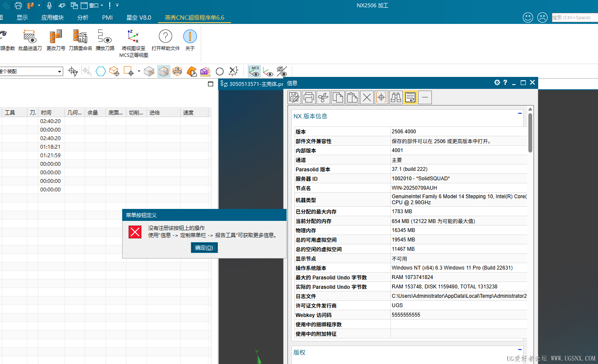Viewport: 598px width, 364px height.
Task: Click the frowning face feedback icon
Action: point(542,18)
